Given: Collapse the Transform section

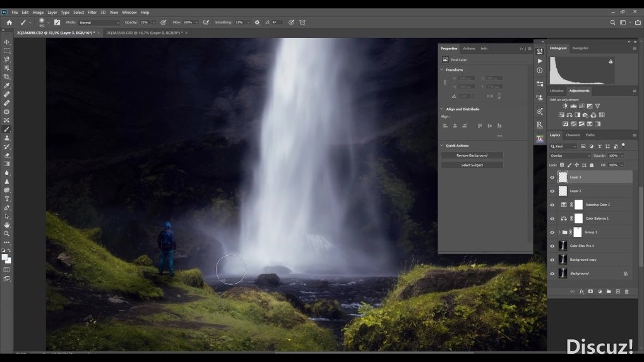Looking at the screenshot, I should [442, 70].
